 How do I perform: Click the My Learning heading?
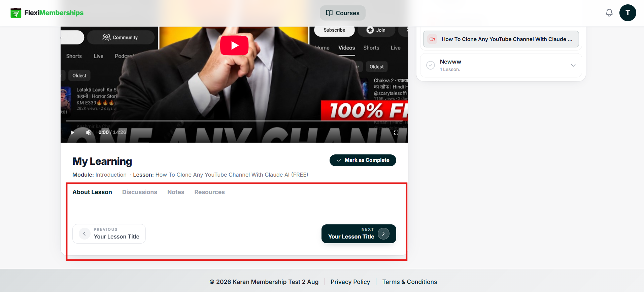click(102, 161)
